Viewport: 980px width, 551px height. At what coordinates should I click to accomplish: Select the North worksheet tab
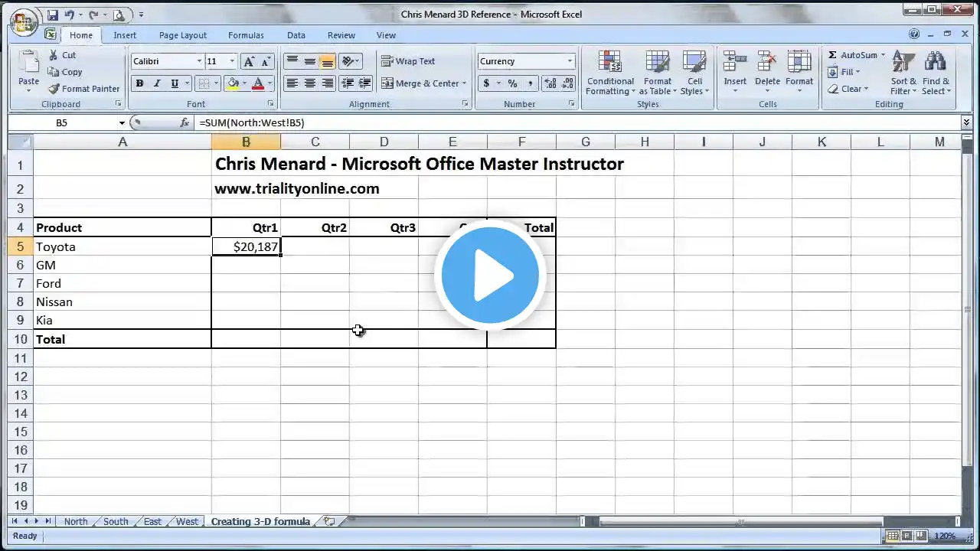coord(76,522)
